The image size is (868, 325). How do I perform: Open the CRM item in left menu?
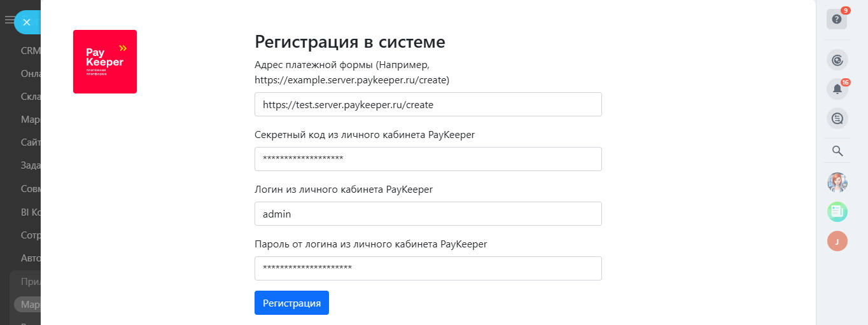coord(31,50)
